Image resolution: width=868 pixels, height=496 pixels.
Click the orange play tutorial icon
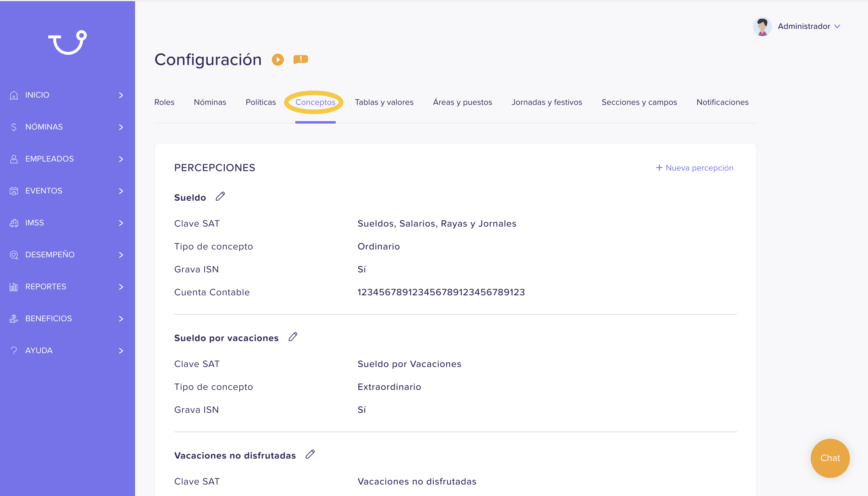tap(278, 60)
